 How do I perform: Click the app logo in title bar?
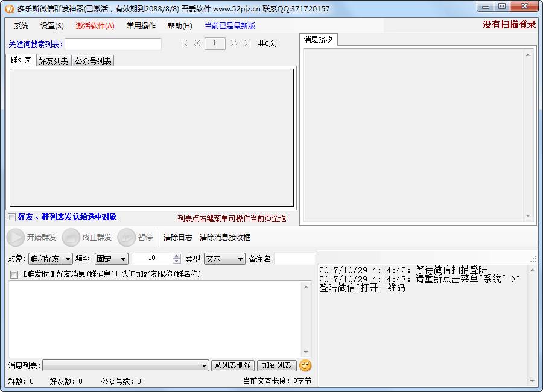pyautogui.click(x=9, y=8)
